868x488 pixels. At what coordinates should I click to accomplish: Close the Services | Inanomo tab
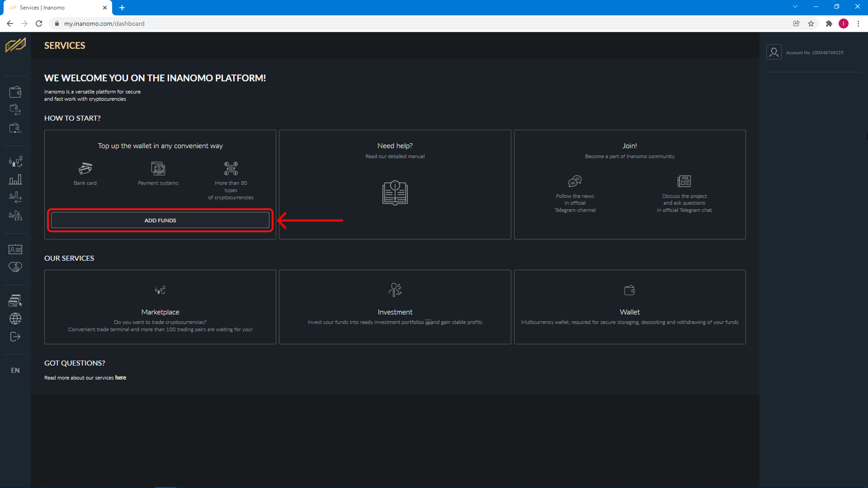click(105, 7)
